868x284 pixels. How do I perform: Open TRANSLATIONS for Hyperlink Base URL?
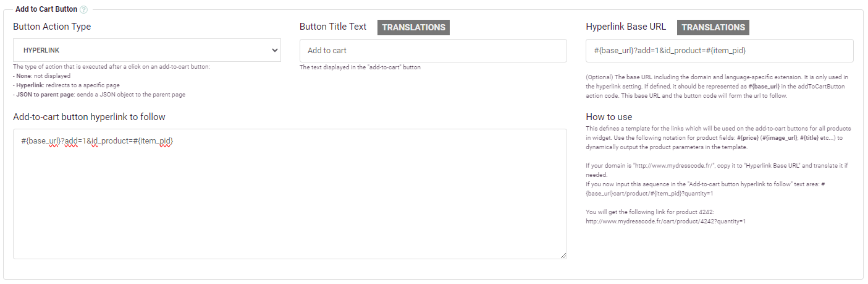click(713, 27)
